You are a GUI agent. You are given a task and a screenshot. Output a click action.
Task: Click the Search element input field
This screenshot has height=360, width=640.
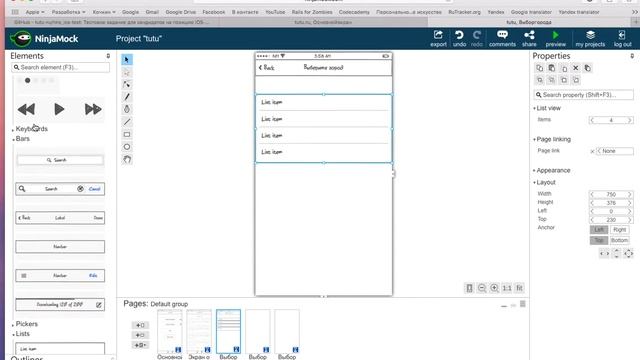(x=60, y=67)
